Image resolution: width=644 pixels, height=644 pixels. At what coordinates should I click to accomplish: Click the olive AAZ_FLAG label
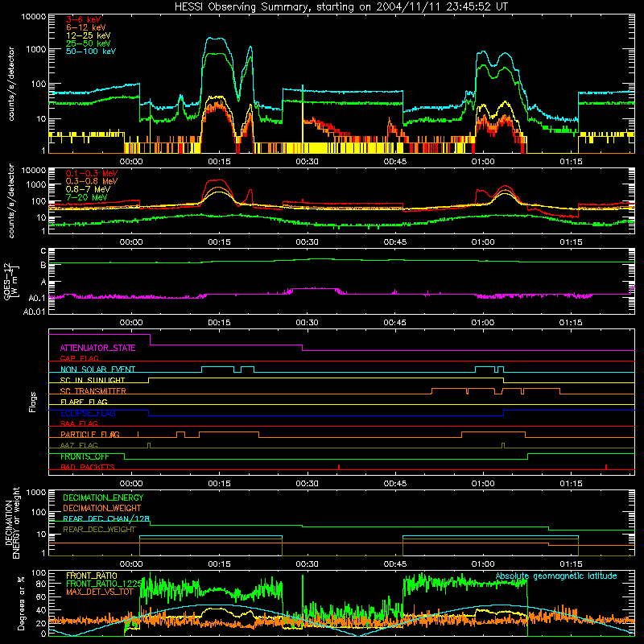point(79,445)
